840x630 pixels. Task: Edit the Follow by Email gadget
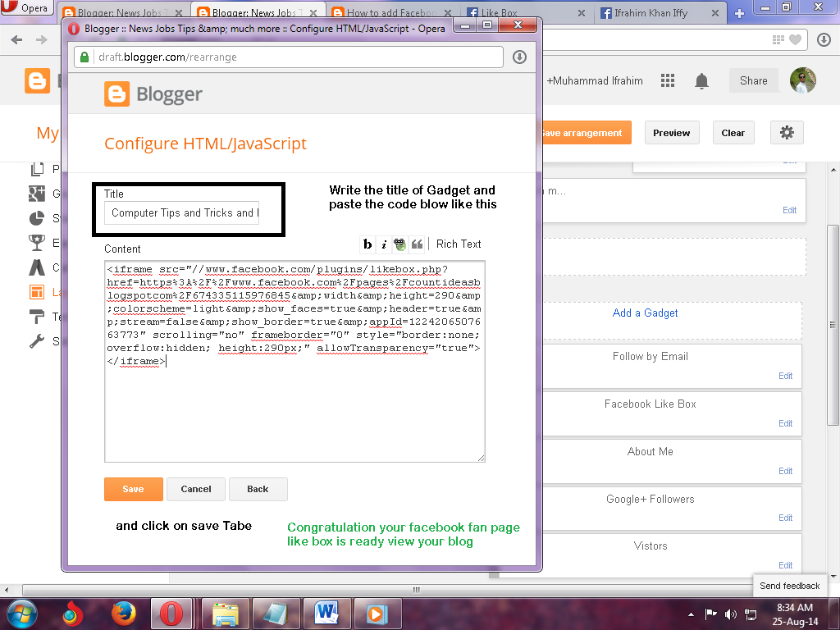(x=785, y=376)
